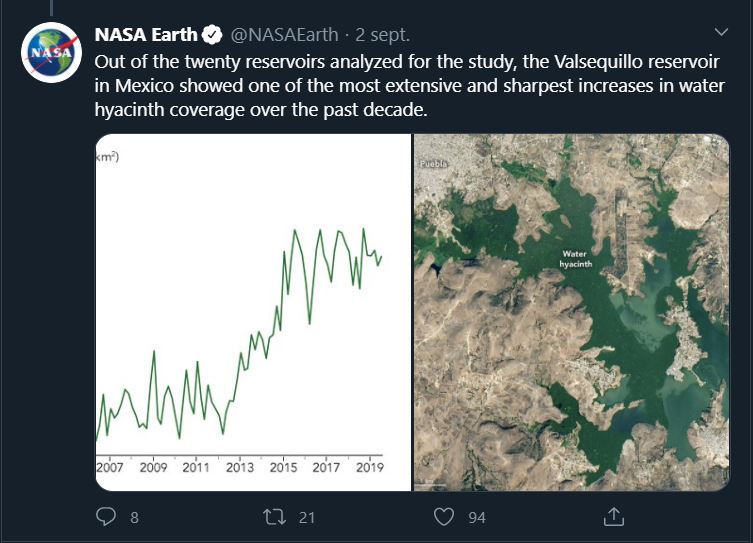
Task: Click the retweet count 21
Action: point(307,518)
